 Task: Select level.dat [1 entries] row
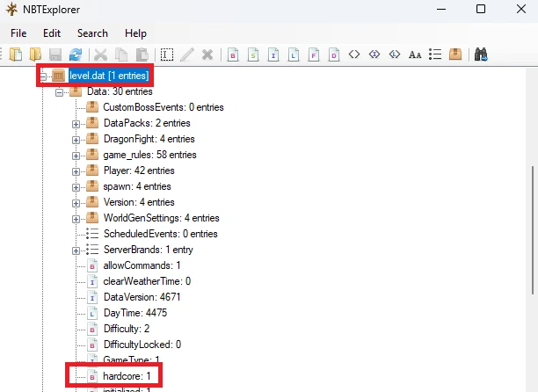coord(109,76)
